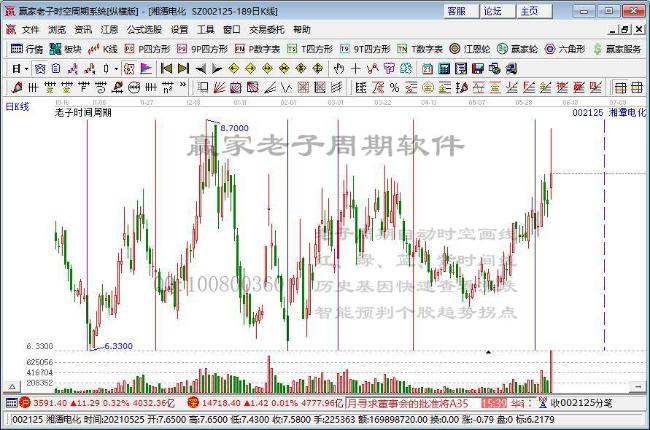650x430 pixels.
Task: Open the 江恩 menu
Action: 109,29
